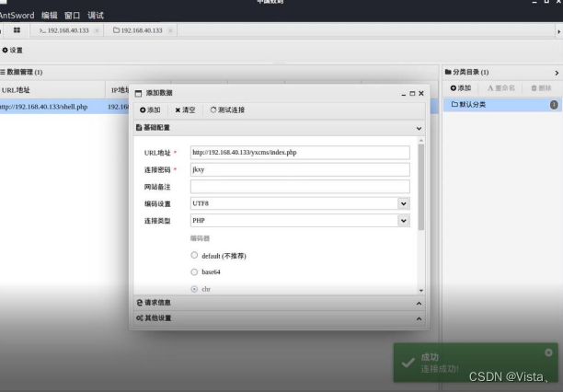This screenshot has height=392, width=563.
Task: Expand the 请求信息 section
Action: point(279,303)
